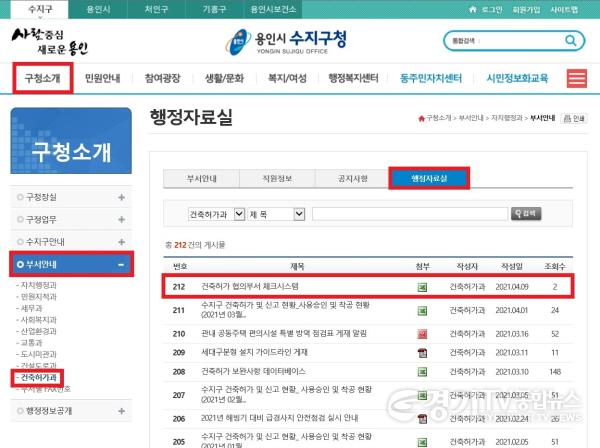The height and width of the screenshot is (448, 600).
Task: Click the print (인쇄) icon
Action: pyautogui.click(x=574, y=118)
